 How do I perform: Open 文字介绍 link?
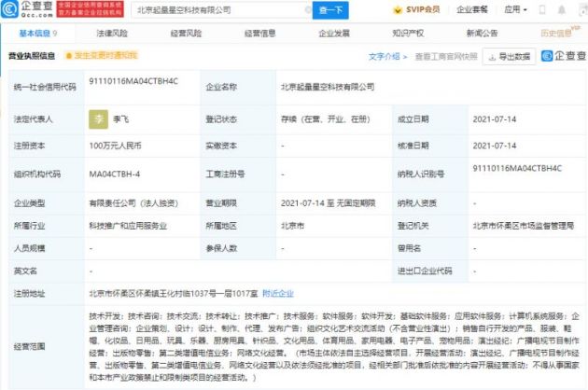387,56
